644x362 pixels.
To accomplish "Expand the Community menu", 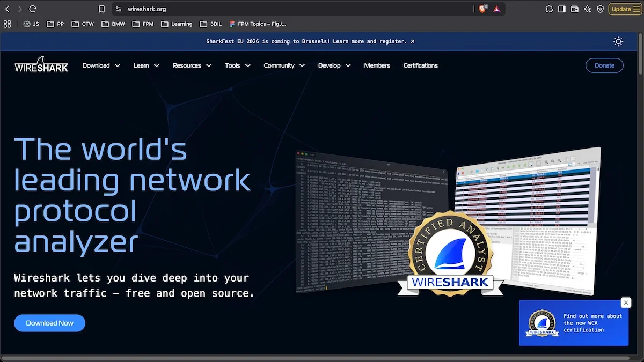I will click(284, 65).
